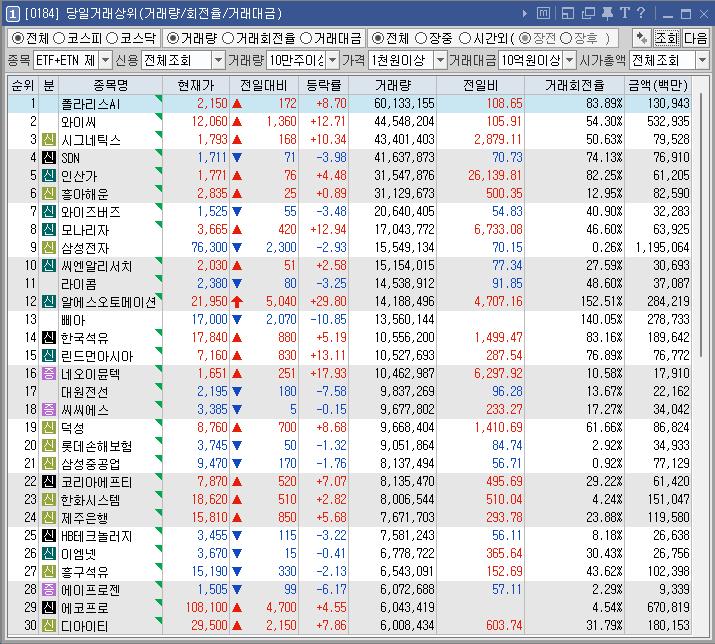Screen dimensions: 715x644
Task: Click the duplicate window icon in title bar
Action: [x=588, y=13]
